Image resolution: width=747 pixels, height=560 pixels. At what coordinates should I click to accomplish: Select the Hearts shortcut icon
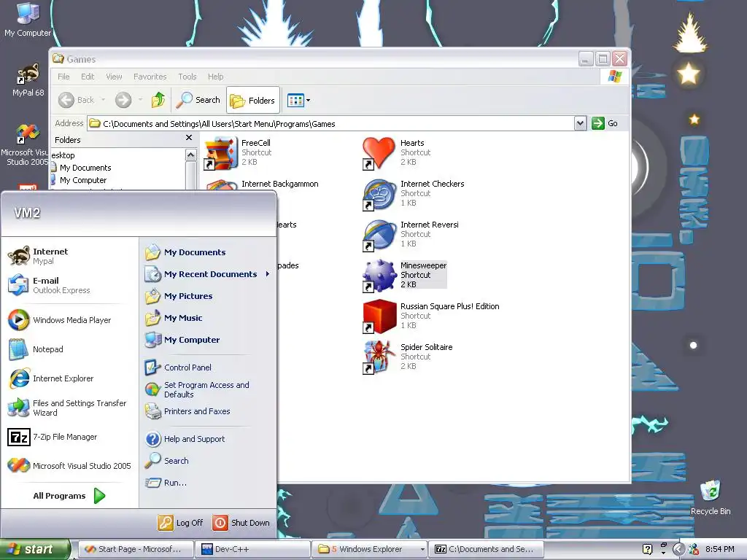pos(379,153)
